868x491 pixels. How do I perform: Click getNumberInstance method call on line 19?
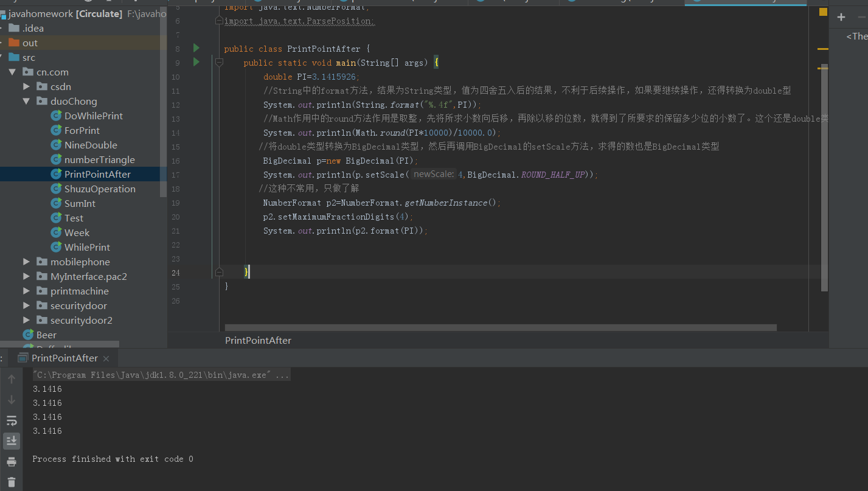446,203
